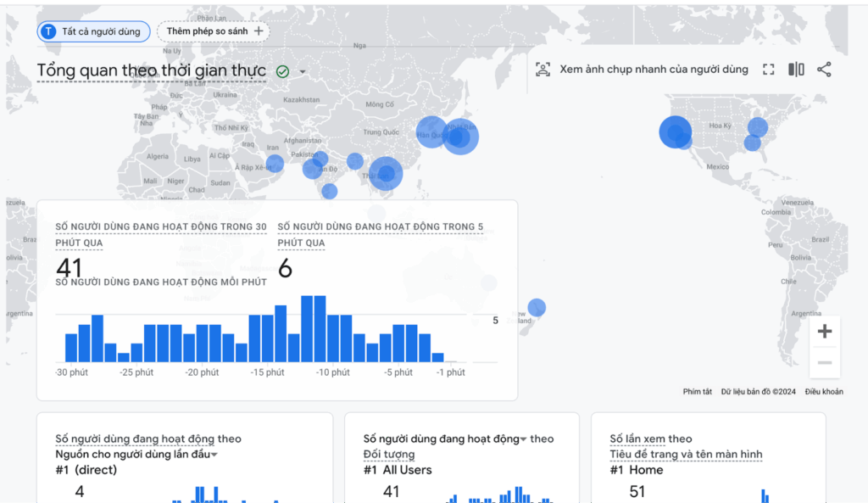Click the share report icon

click(x=824, y=70)
